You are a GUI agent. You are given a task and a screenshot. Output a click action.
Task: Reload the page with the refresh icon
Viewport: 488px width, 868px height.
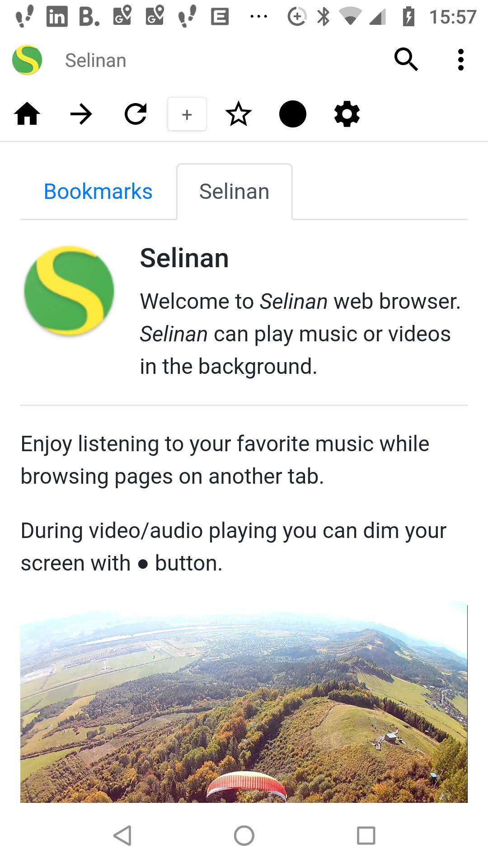tap(136, 114)
